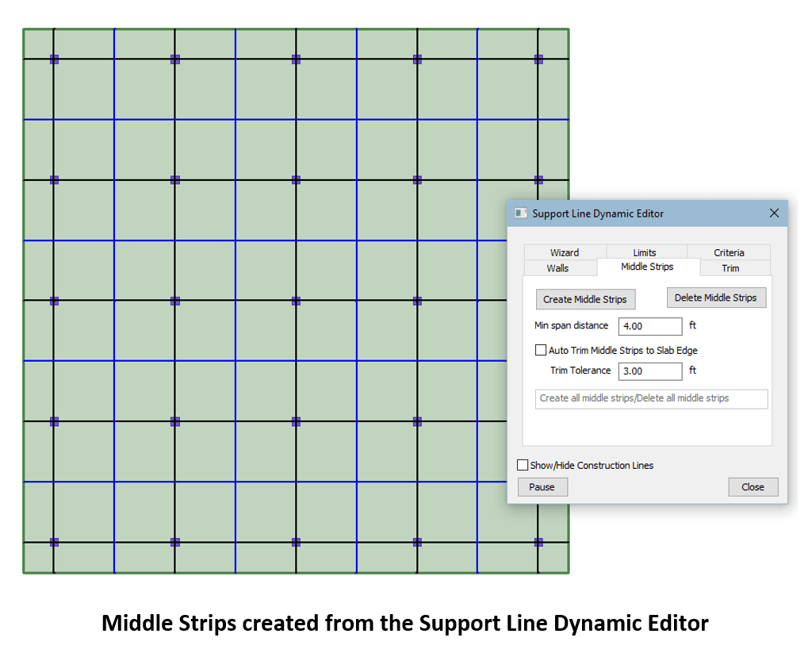Click the Close button in the dialog
The height and width of the screenshot is (653, 812).
tap(753, 487)
